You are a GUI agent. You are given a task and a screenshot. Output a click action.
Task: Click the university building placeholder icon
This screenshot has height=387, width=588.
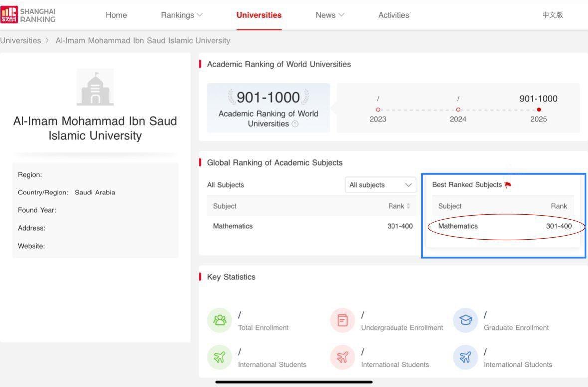pos(95,88)
